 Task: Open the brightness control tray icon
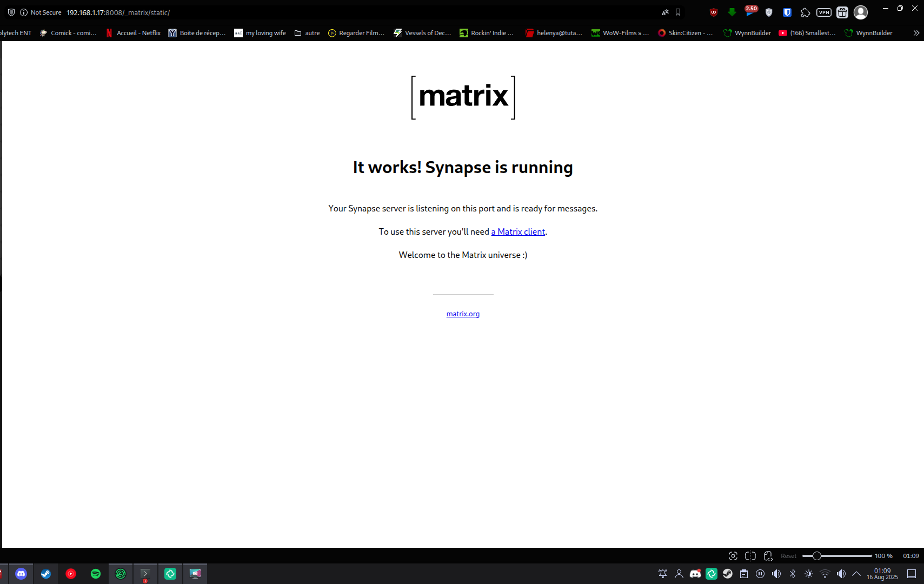coord(809,574)
